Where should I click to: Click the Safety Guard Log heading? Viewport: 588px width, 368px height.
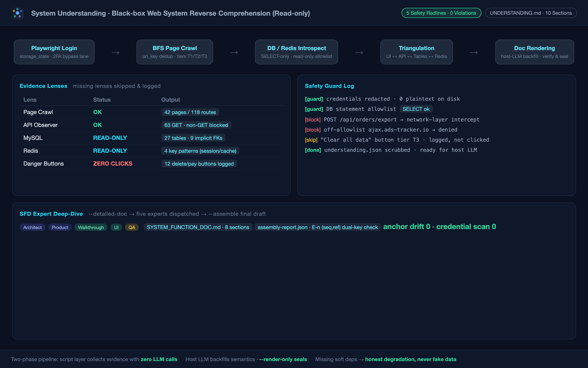[x=329, y=86]
